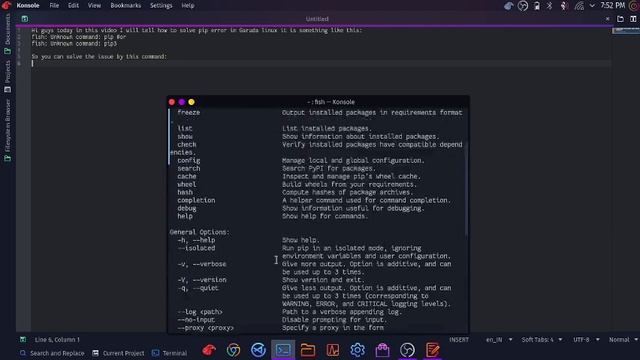Click 'Line 6, Column 1' in status bar
The image size is (640, 360).
[x=57, y=340]
